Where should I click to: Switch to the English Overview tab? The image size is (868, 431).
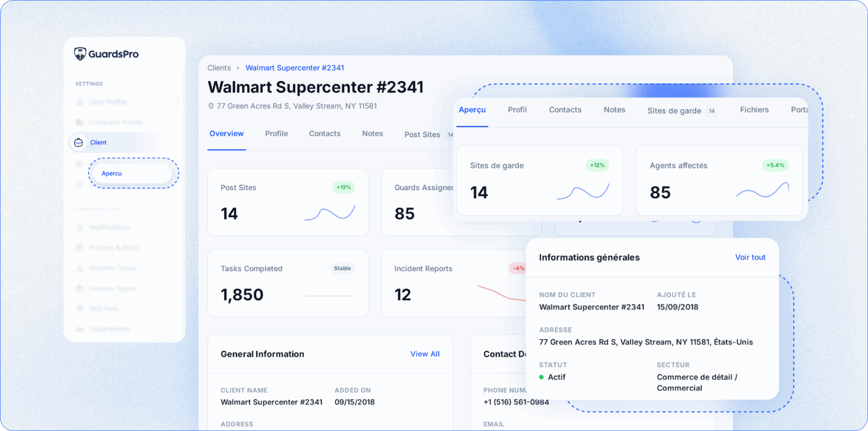point(226,133)
